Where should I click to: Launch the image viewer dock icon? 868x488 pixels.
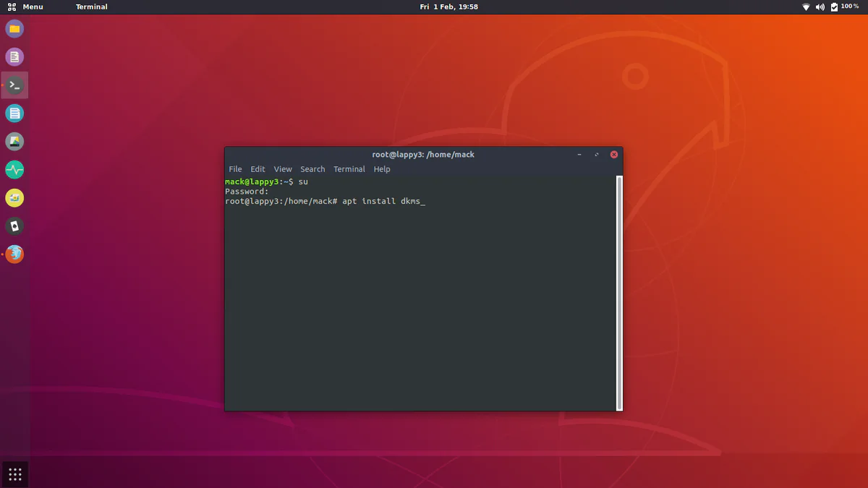coord(14,141)
